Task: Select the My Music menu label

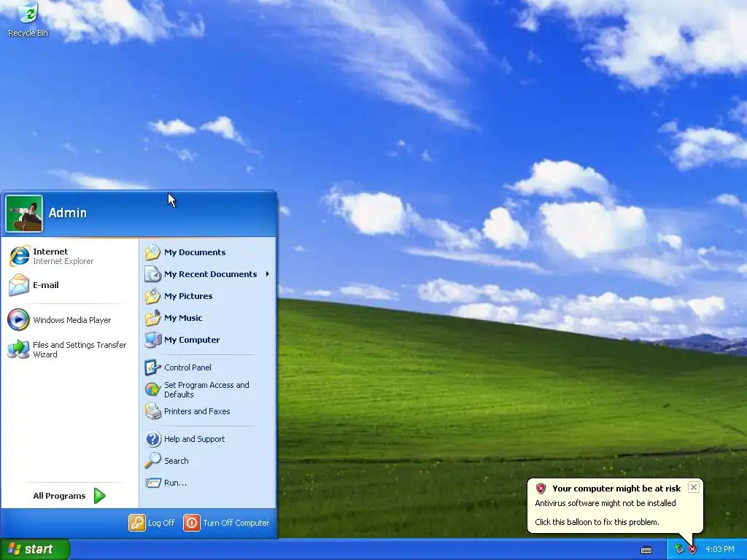Action: coord(183,318)
